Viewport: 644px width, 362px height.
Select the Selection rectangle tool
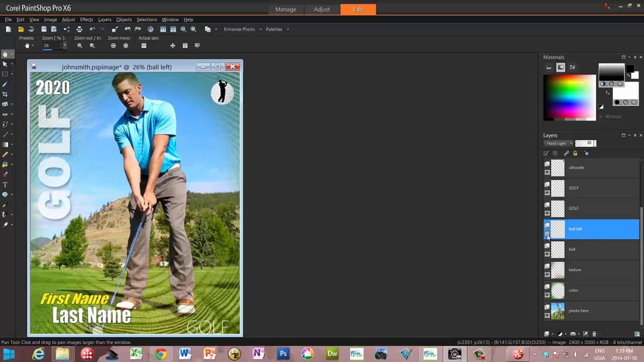[5, 74]
